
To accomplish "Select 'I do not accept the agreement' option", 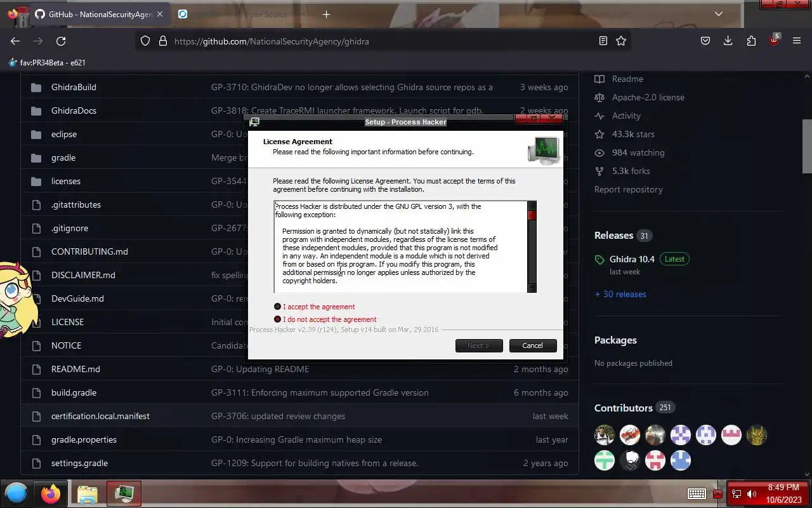I will 277,319.
